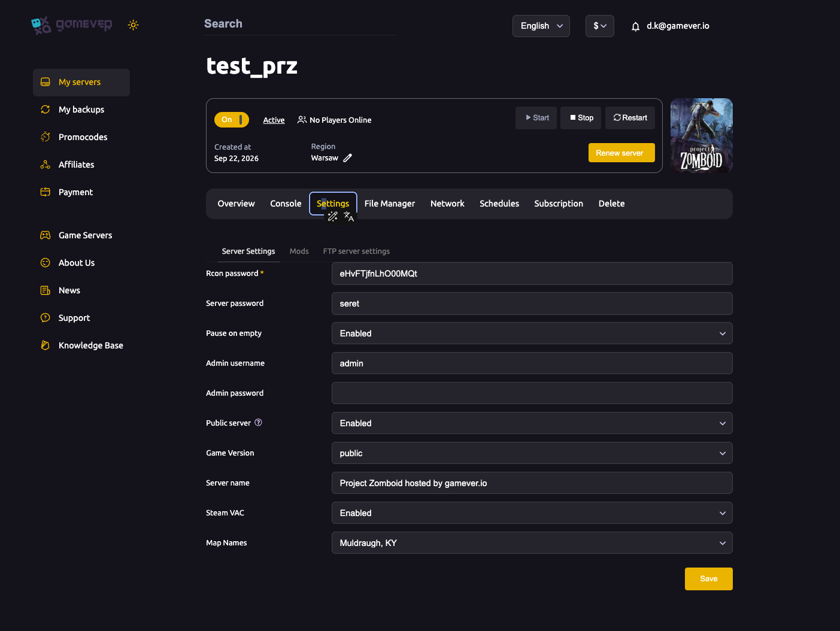Click the Project Zomboid game thumbnail

702,136
